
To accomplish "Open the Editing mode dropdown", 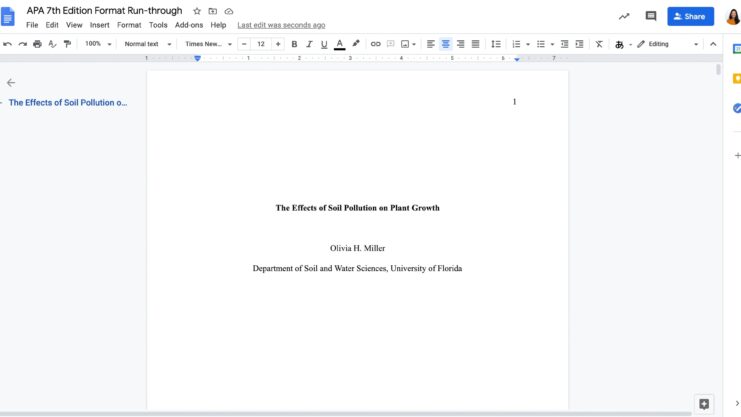I will tap(668, 44).
